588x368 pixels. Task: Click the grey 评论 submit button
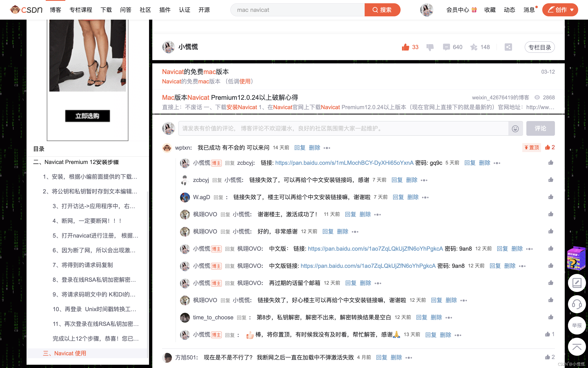click(x=540, y=128)
